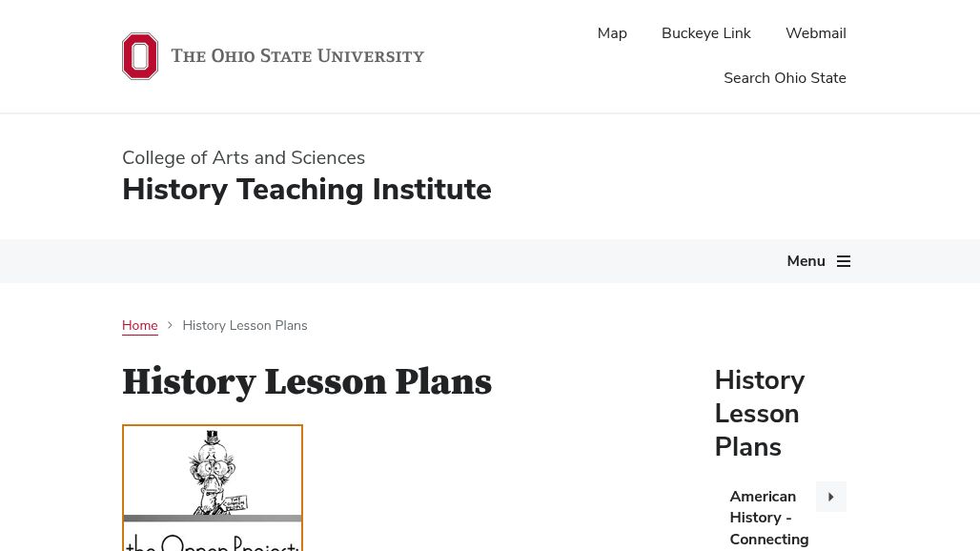Click the College of Arts and Sciences text

pos(243,157)
